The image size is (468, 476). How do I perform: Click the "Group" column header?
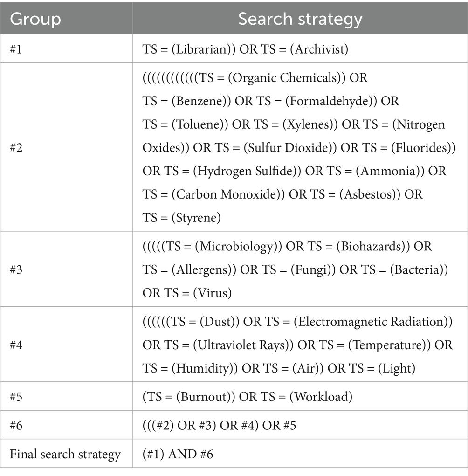click(x=35, y=19)
